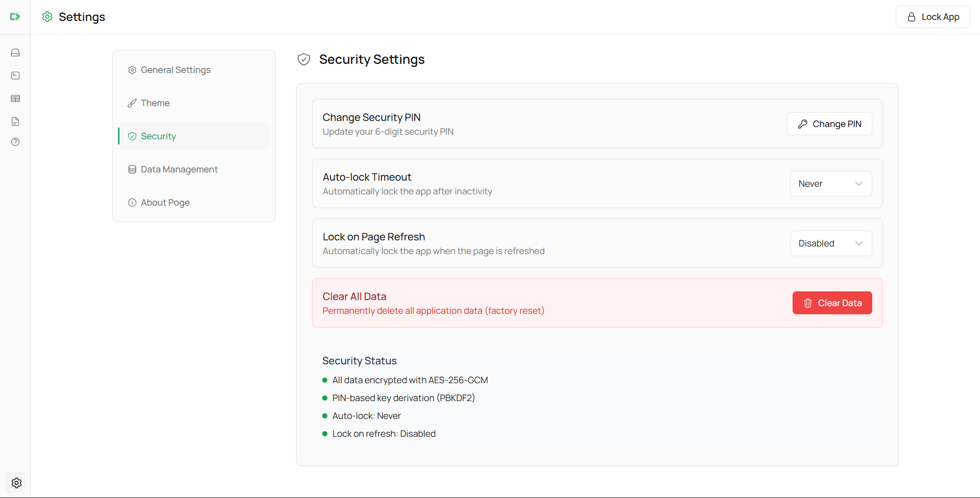Open the drive storage icon in sidebar
Image resolution: width=980 pixels, height=498 pixels.
click(x=15, y=53)
